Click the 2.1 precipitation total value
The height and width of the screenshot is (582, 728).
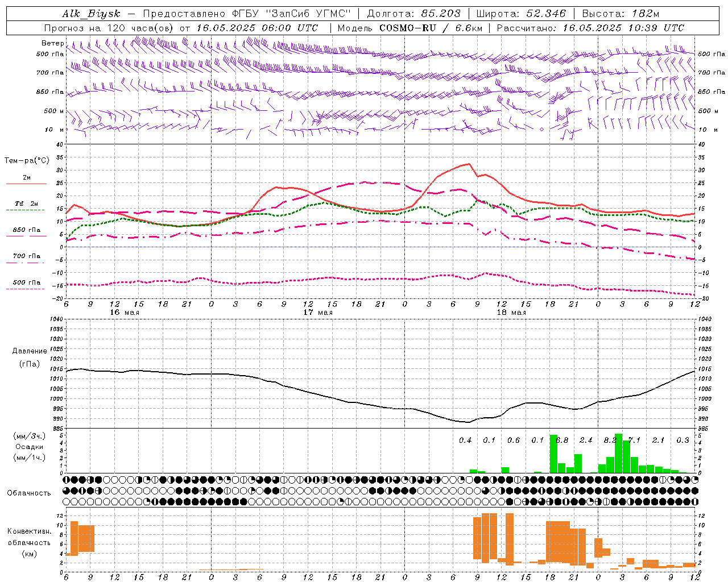pyautogui.click(x=659, y=440)
